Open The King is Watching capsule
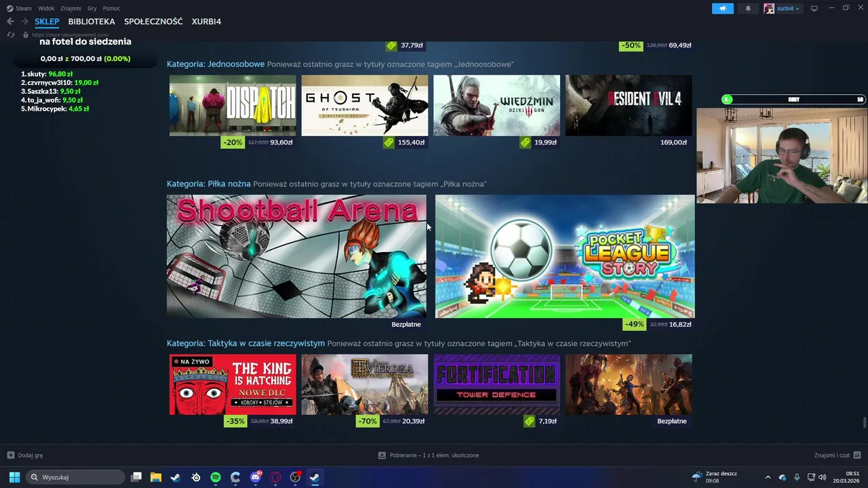 [x=233, y=384]
